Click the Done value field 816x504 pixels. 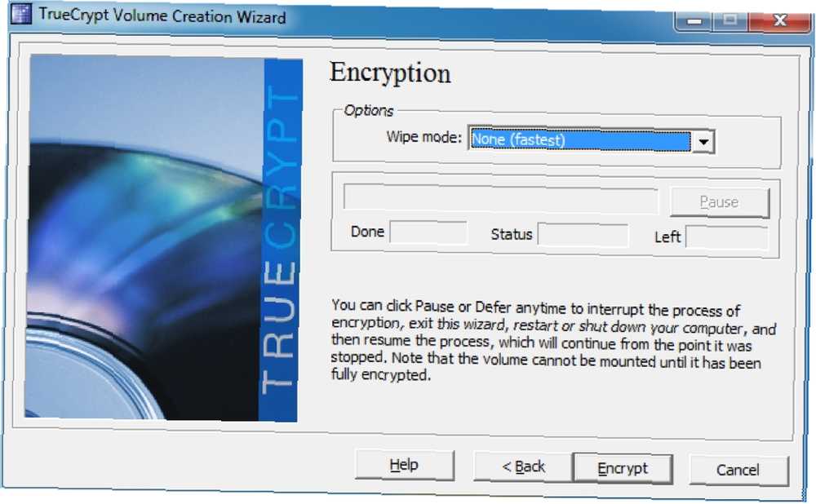click(x=428, y=232)
